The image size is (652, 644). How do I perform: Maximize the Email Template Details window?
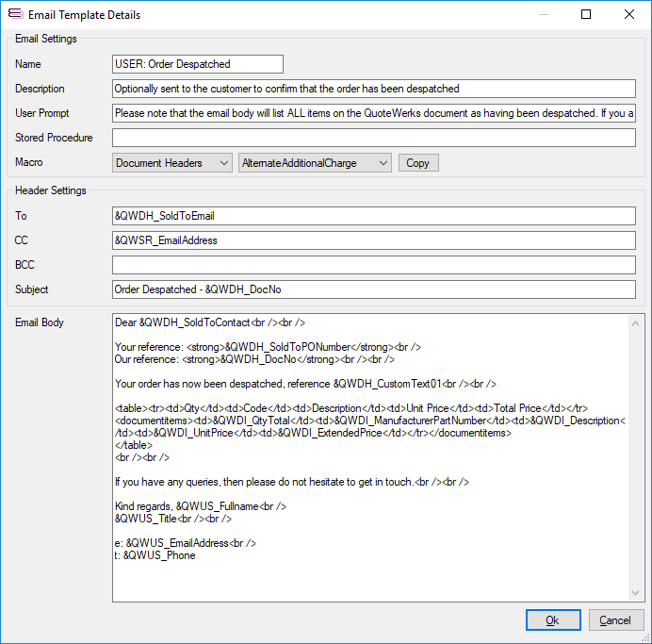(586, 15)
